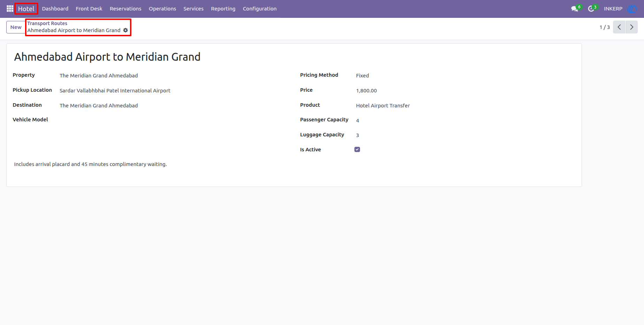Create a New transport route
The image size is (644, 325).
[16, 27]
